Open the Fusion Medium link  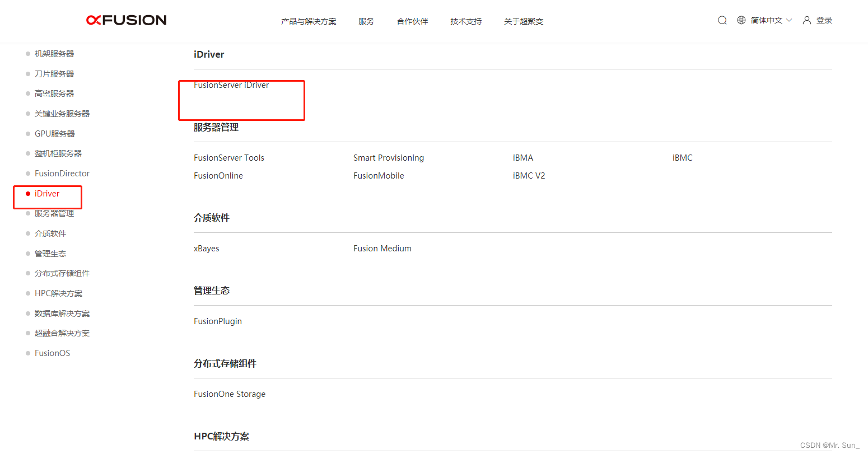coord(382,249)
